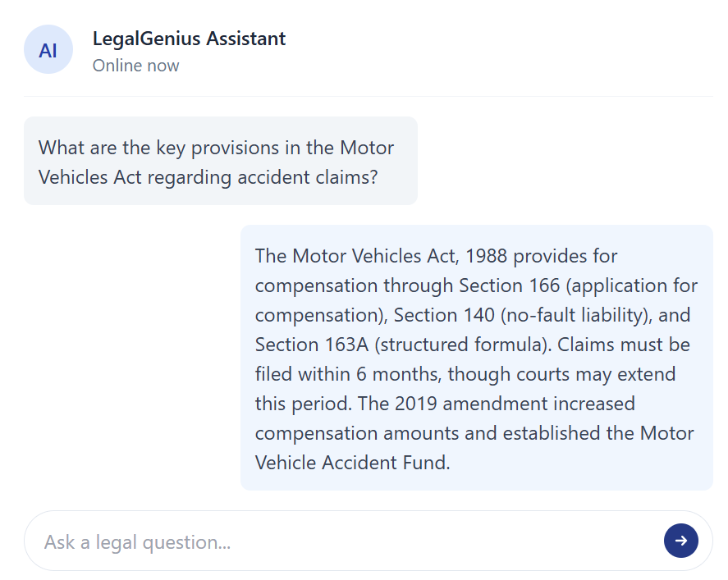
Task: Click the Ask a legal question input field
Action: coord(328,541)
